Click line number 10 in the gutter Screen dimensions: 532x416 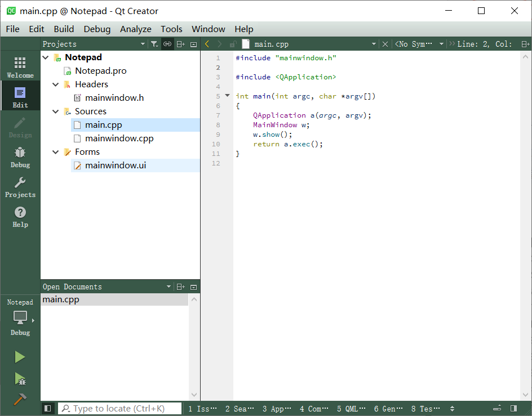(216, 144)
